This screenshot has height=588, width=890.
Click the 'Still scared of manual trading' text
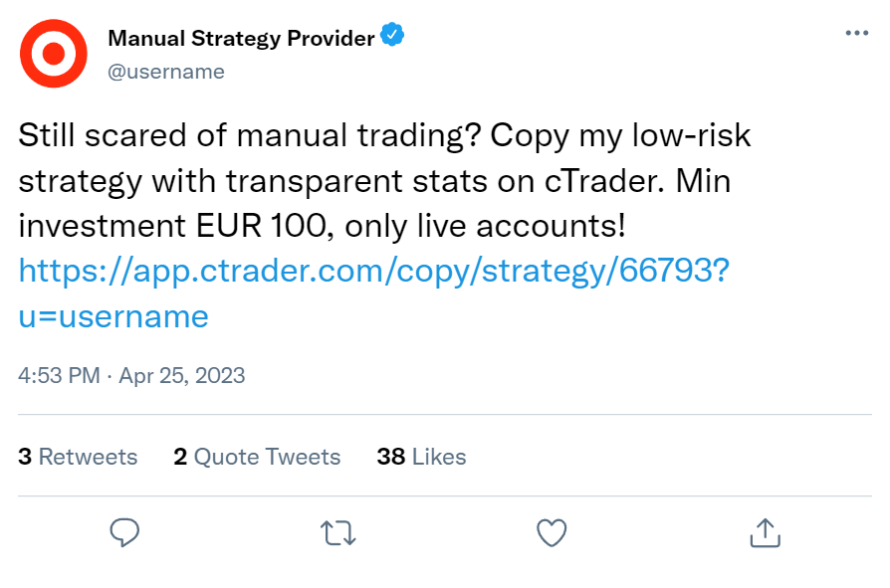pos(250,136)
